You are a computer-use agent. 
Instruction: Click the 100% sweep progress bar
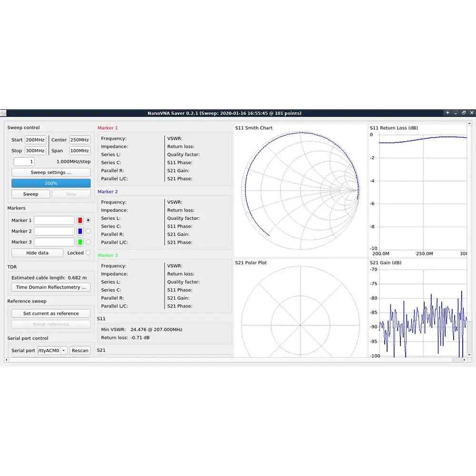(x=51, y=184)
